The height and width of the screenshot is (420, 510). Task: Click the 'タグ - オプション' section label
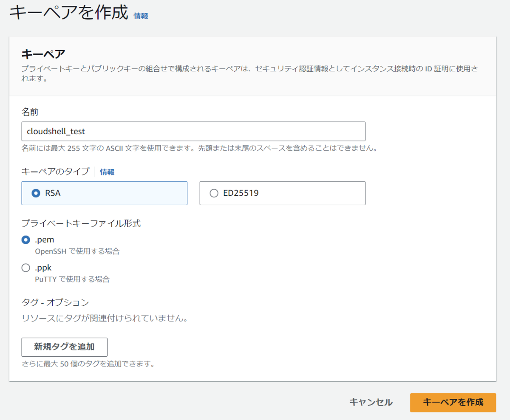pyautogui.click(x=55, y=303)
